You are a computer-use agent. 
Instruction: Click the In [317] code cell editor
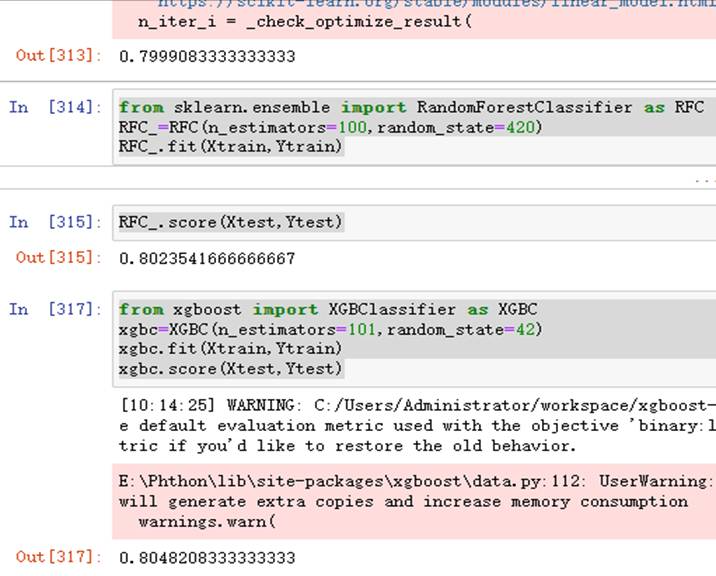point(414,339)
